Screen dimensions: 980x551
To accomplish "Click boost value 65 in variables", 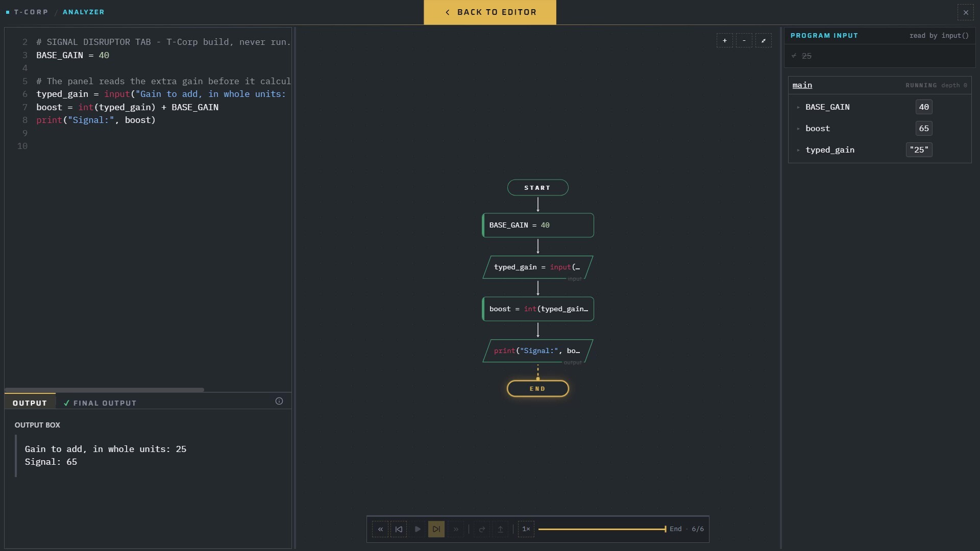I will tap(924, 129).
